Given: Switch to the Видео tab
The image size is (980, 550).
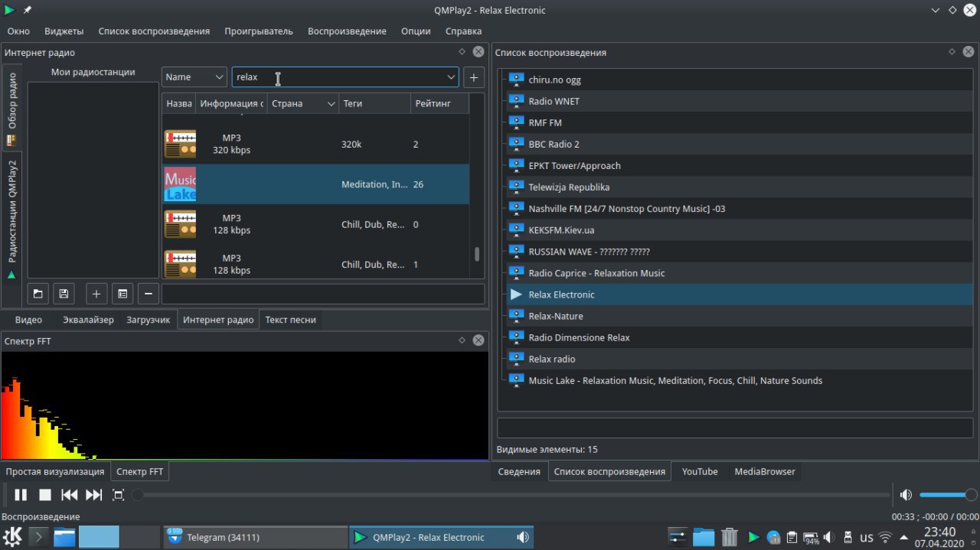Looking at the screenshot, I should 28,320.
